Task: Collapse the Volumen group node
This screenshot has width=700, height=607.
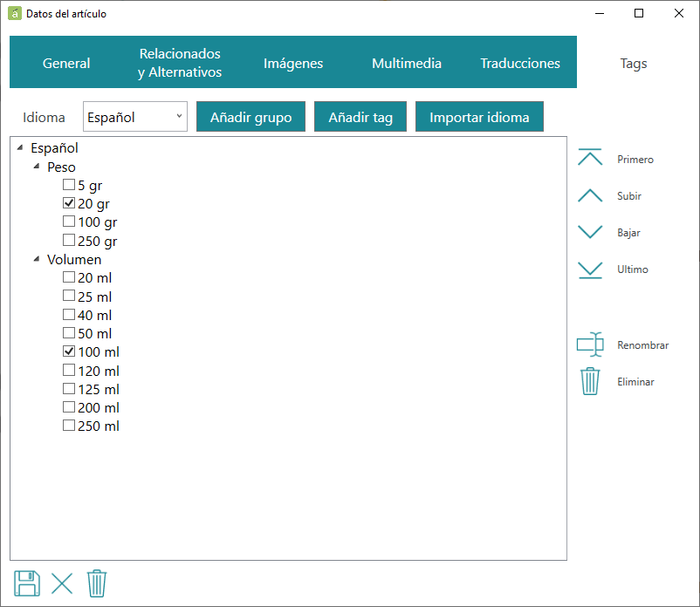Action: (x=37, y=259)
